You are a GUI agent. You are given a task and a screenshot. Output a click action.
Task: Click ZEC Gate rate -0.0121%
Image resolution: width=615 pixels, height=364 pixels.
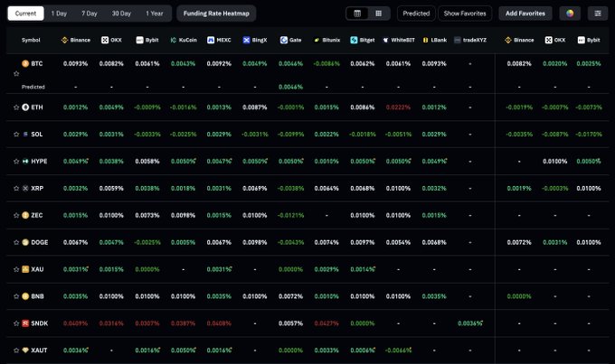coord(290,216)
